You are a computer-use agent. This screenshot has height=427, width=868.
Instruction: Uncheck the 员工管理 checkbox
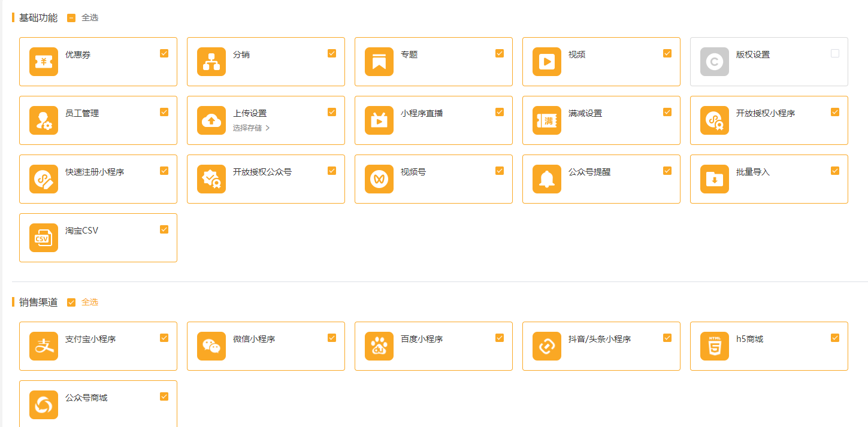click(x=164, y=112)
